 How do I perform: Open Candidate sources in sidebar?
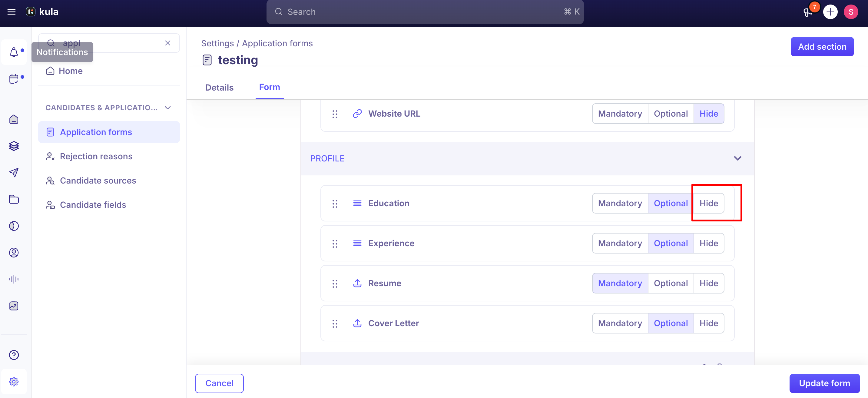pyautogui.click(x=109, y=181)
